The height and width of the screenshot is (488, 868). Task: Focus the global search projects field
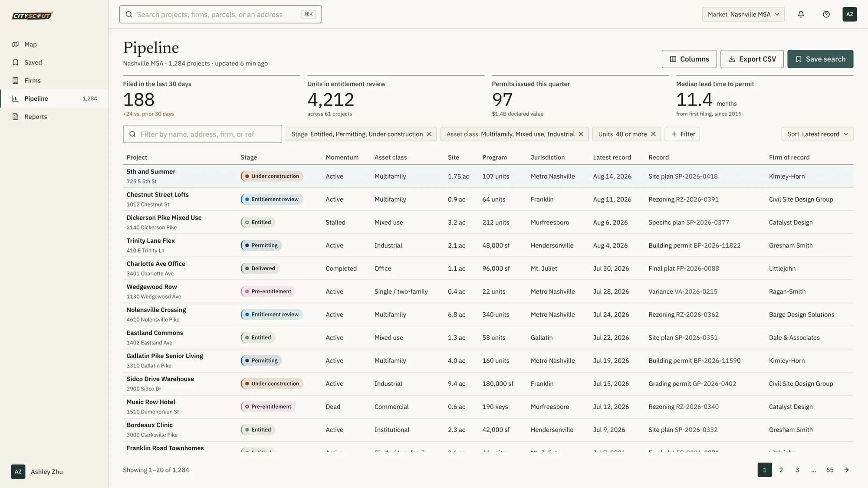(x=220, y=14)
